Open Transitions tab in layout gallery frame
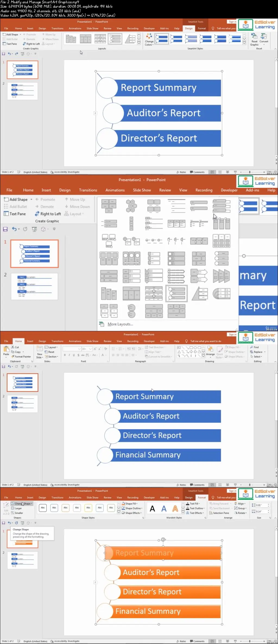Screen dimensions: 278x644 (x=88, y=190)
